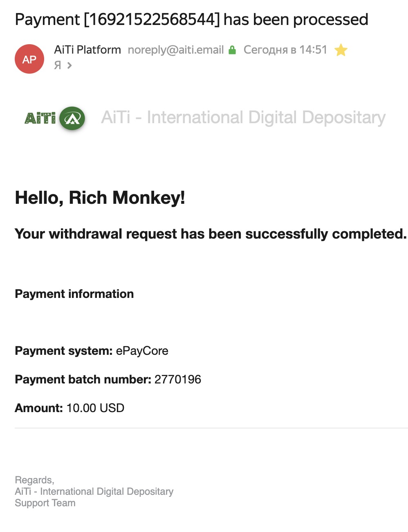Click the batch number 2770196
Screen dimensions: 408x532
coord(178,379)
